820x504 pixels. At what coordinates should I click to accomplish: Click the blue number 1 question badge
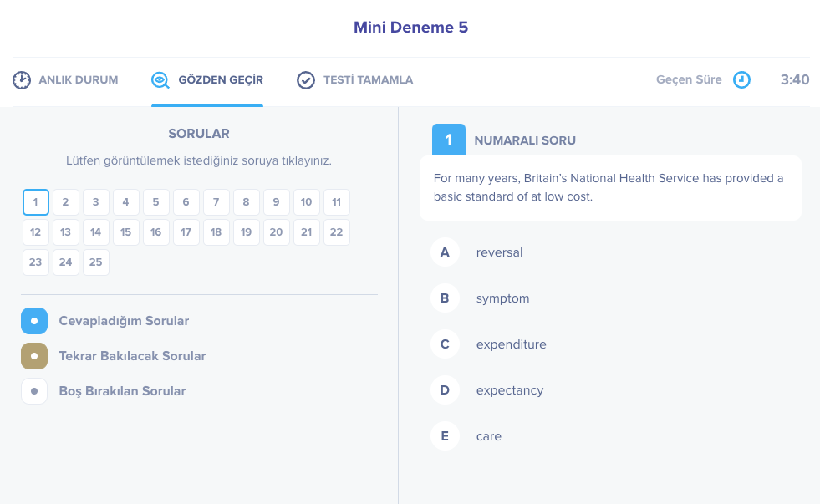tap(449, 140)
